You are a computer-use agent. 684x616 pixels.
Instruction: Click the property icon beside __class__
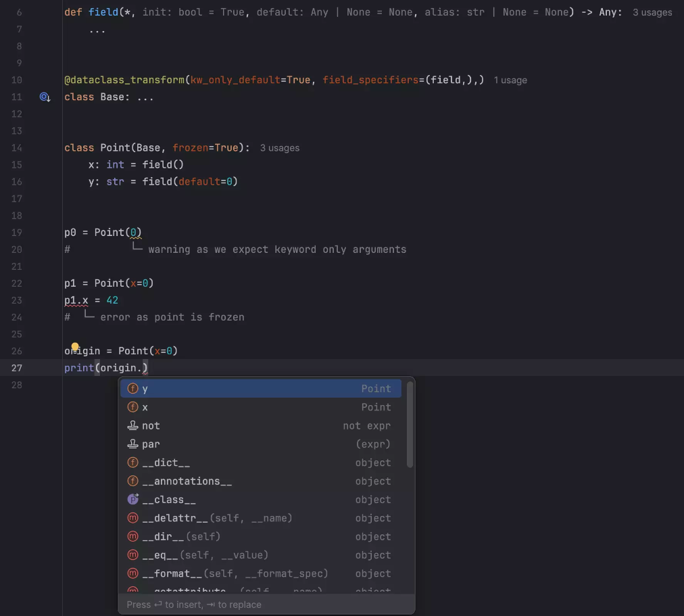pos(132,499)
